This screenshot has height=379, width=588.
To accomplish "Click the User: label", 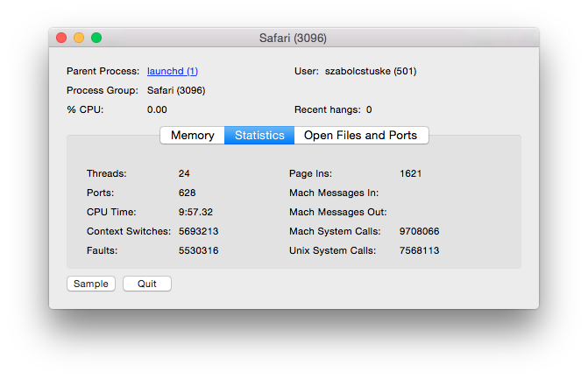I will (307, 71).
